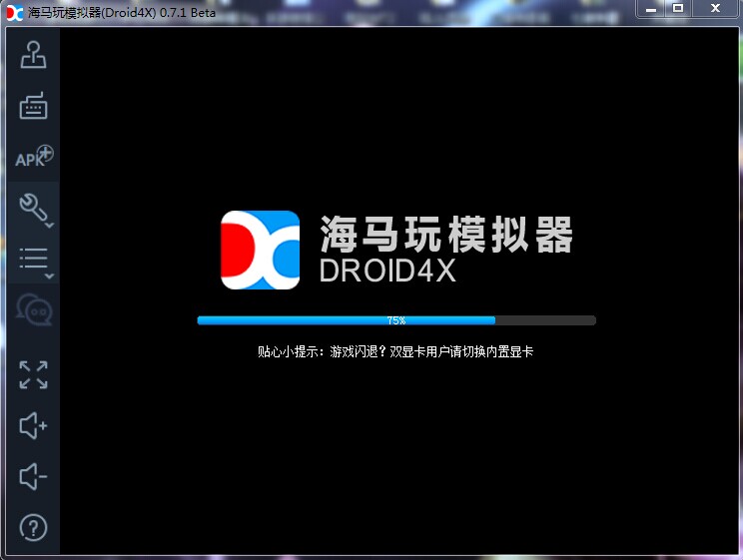Increase volume with the speaker plus icon
The image size is (743, 560).
33,425
